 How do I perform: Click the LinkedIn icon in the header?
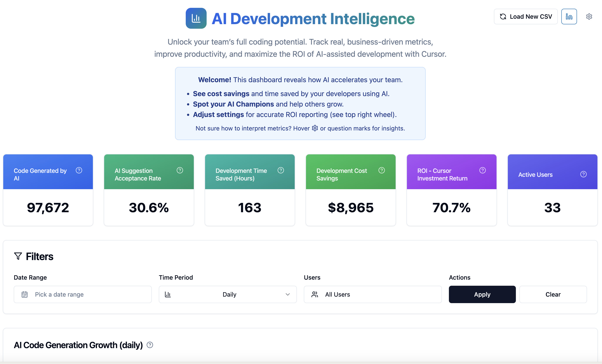click(569, 16)
